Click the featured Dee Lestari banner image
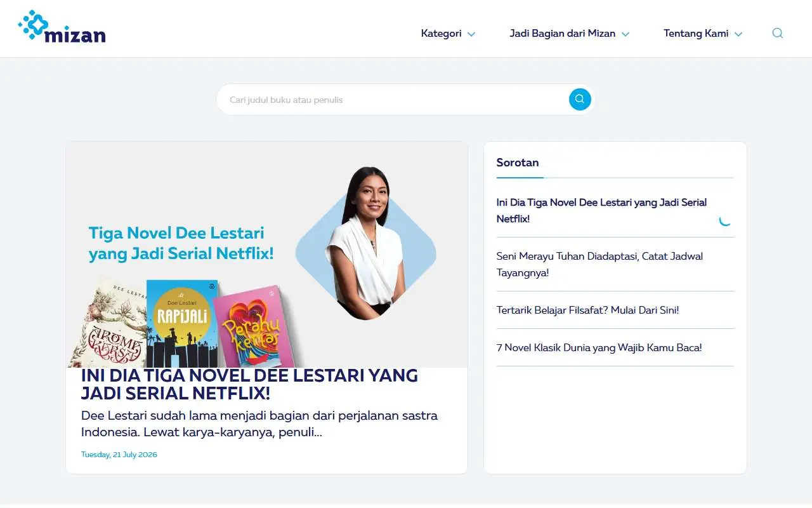Viewport: 812px width, 508px height. (267, 255)
